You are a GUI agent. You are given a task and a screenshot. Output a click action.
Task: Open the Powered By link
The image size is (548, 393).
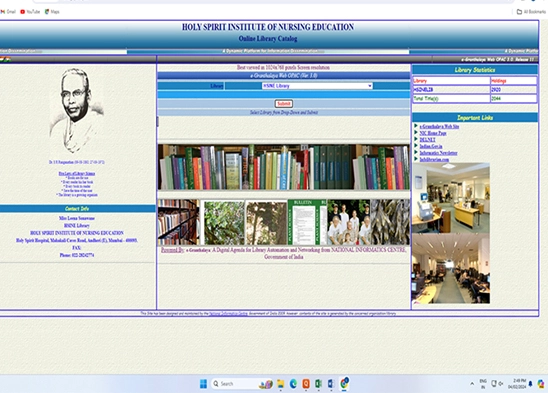pos(172,250)
